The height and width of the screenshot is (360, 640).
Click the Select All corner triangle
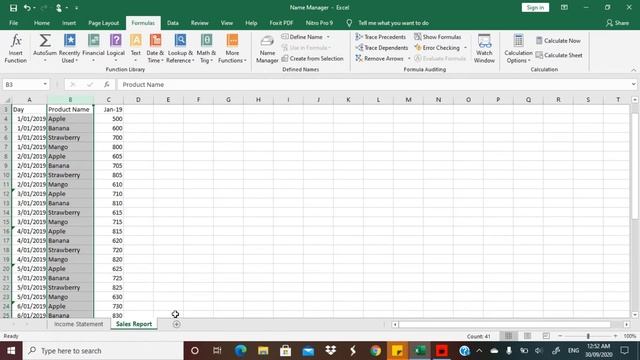tap(7, 100)
